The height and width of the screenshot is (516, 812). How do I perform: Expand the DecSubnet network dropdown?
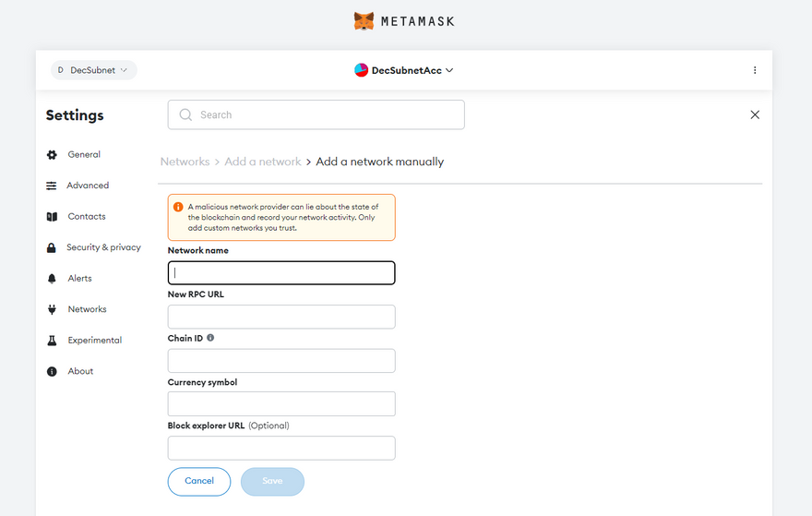point(94,70)
